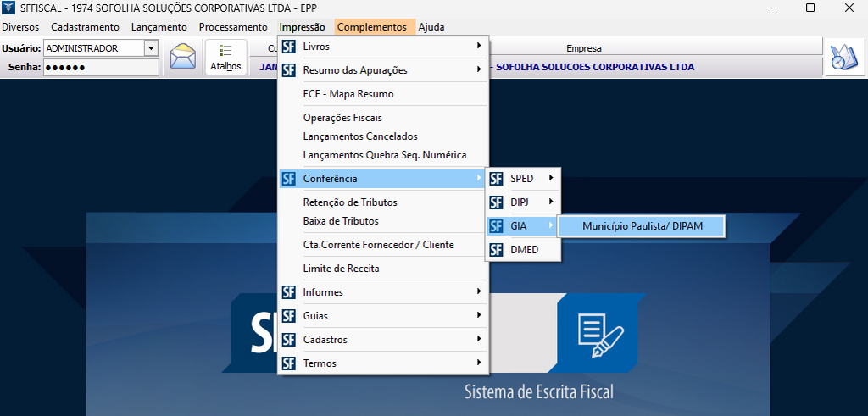Select Retenção de Tributos option

coord(349,202)
